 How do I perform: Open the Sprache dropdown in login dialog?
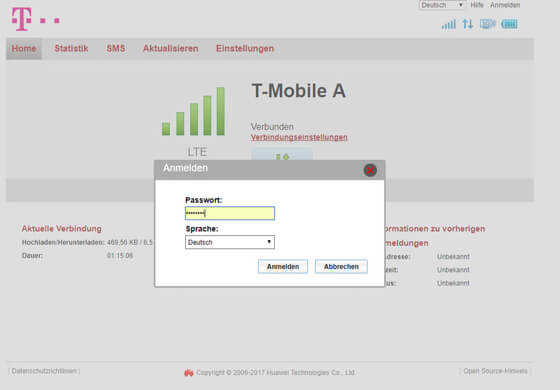click(230, 242)
